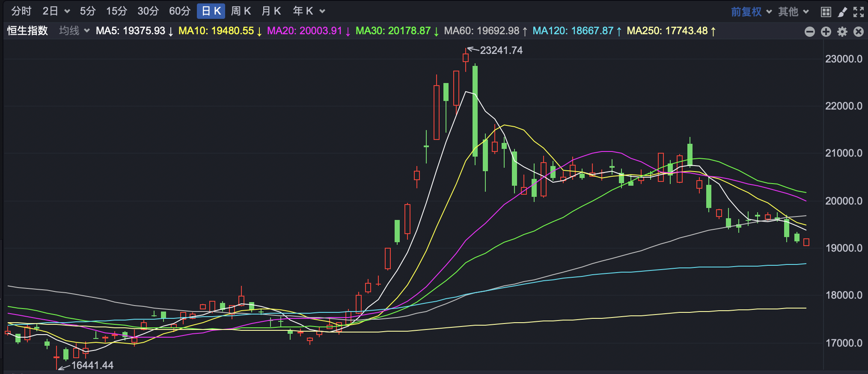Open moving average settings gear
868x374 pixels.
pyautogui.click(x=842, y=32)
